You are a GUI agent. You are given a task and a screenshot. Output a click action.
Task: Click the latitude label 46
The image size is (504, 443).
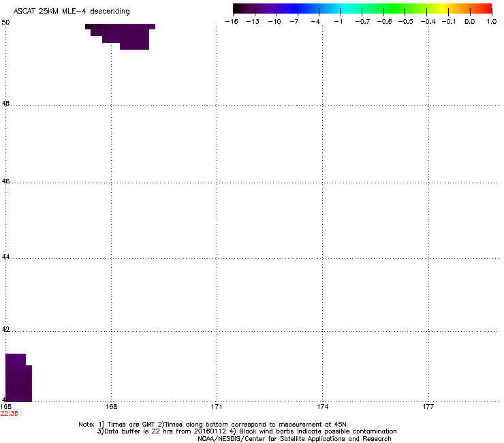pos(5,181)
